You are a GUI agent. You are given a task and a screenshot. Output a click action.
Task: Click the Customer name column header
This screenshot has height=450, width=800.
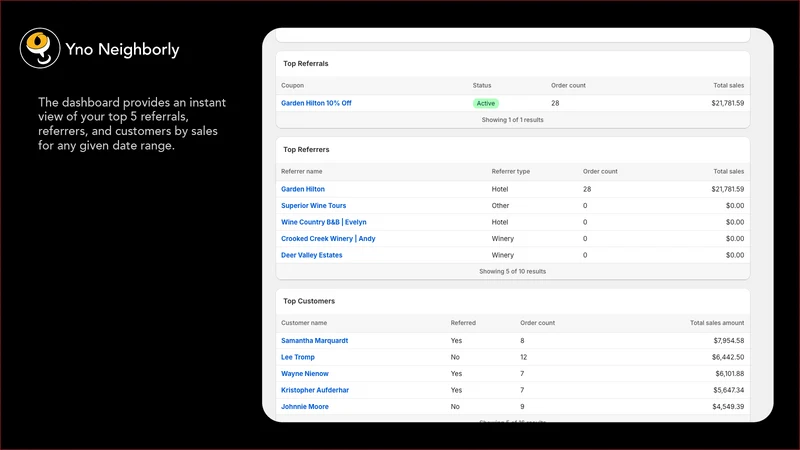pyautogui.click(x=304, y=323)
